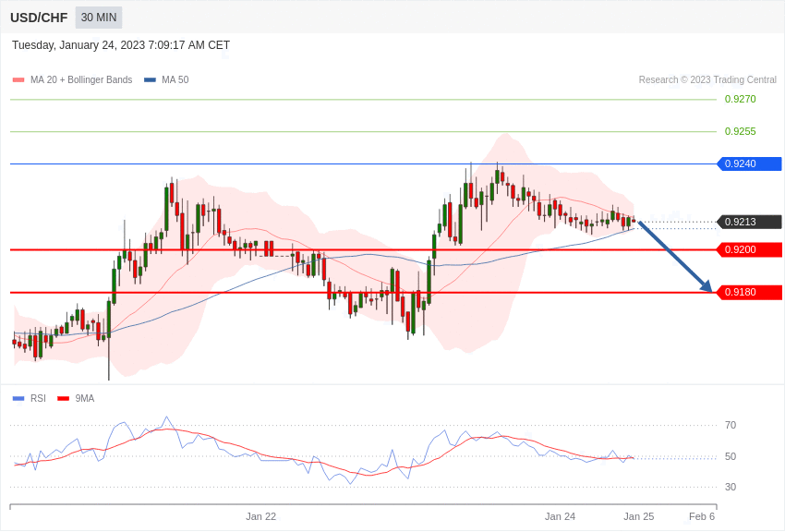Click the 30 MIN timeframe badge
This screenshot has width=785, height=532.
tap(99, 18)
